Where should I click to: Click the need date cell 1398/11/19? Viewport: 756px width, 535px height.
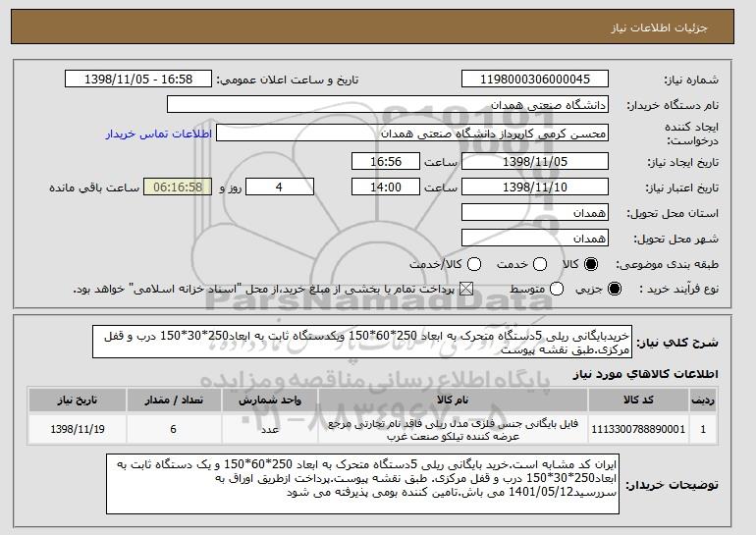coord(78,429)
